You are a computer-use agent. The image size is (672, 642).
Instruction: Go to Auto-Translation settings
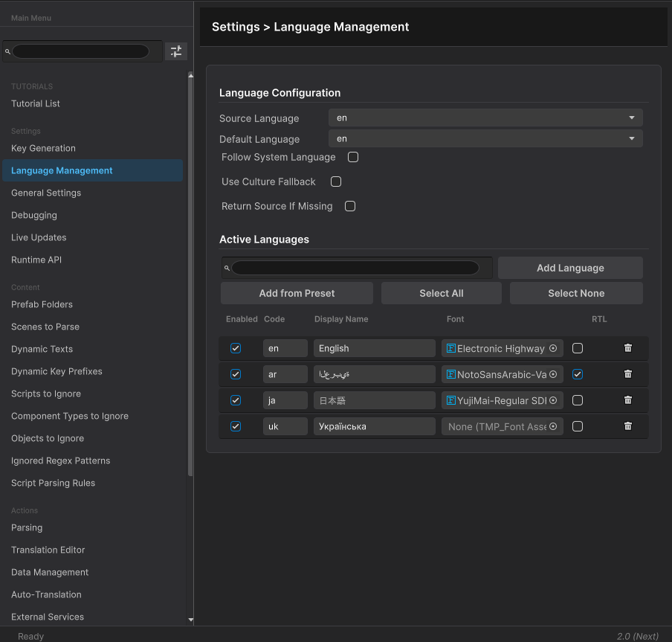tap(46, 594)
